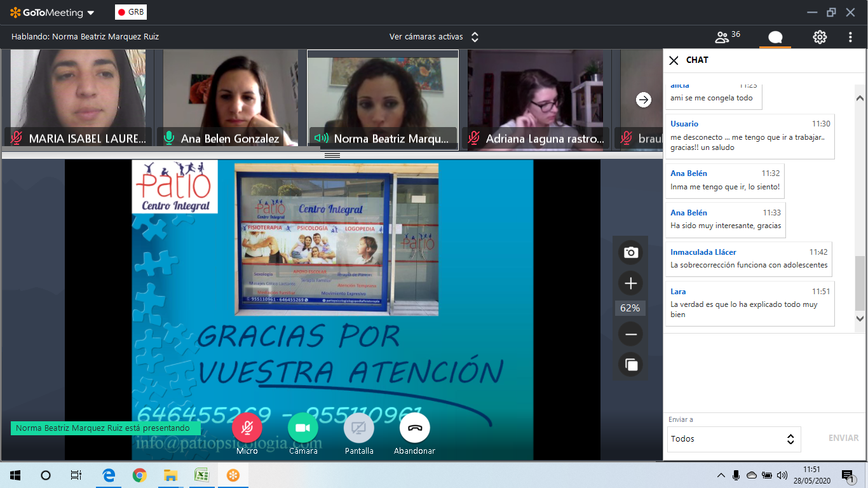The image size is (868, 488).
Task: Unmute with the Micro button
Action: [x=247, y=428]
